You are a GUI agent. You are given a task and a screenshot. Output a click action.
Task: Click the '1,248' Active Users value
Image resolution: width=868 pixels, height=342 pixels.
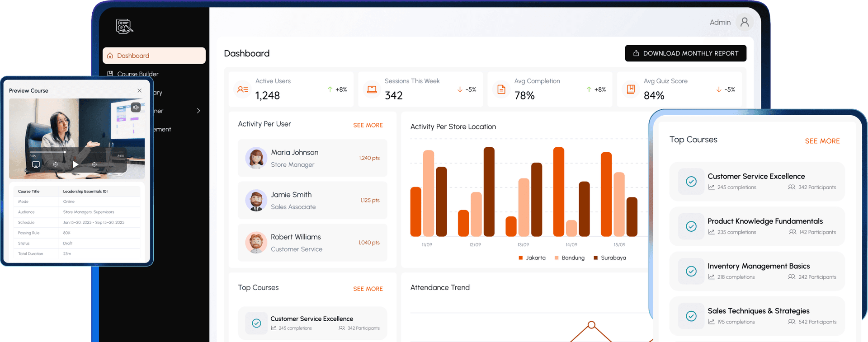point(268,95)
